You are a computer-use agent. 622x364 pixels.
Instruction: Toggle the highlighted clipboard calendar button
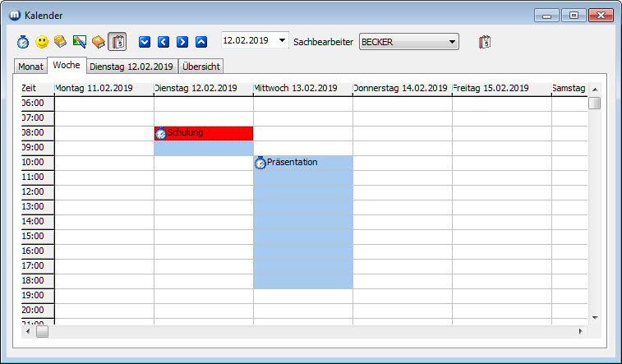(117, 42)
